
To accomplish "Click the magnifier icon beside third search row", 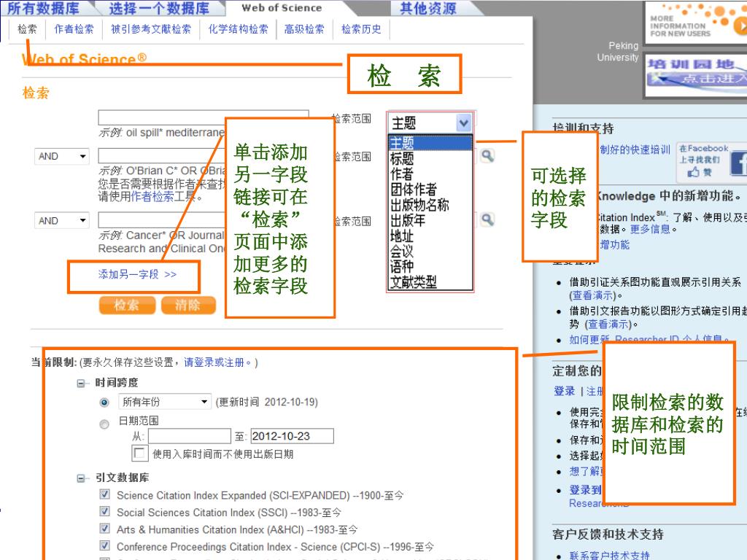I will tap(487, 219).
